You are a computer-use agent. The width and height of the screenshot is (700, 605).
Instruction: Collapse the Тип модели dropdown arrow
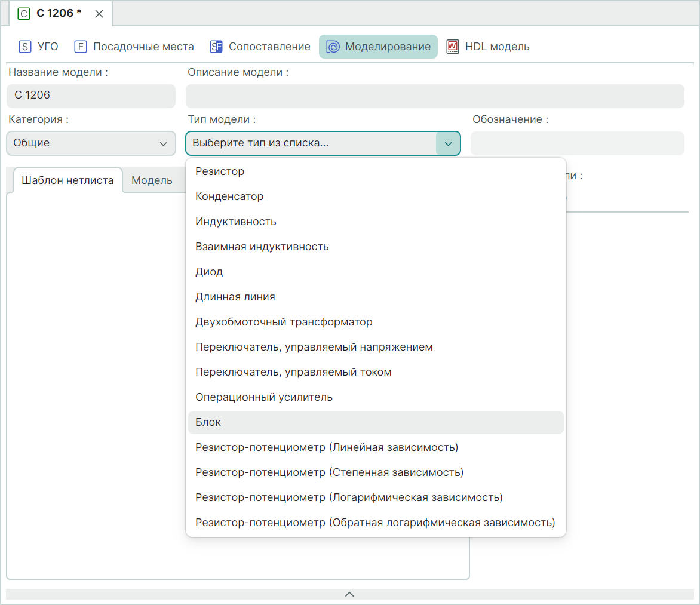pos(448,143)
